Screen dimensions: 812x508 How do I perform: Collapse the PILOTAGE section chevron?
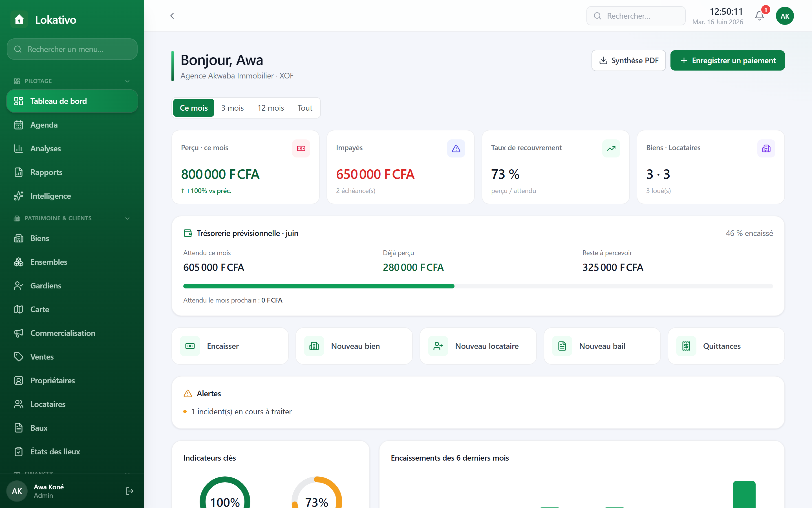[x=127, y=81]
